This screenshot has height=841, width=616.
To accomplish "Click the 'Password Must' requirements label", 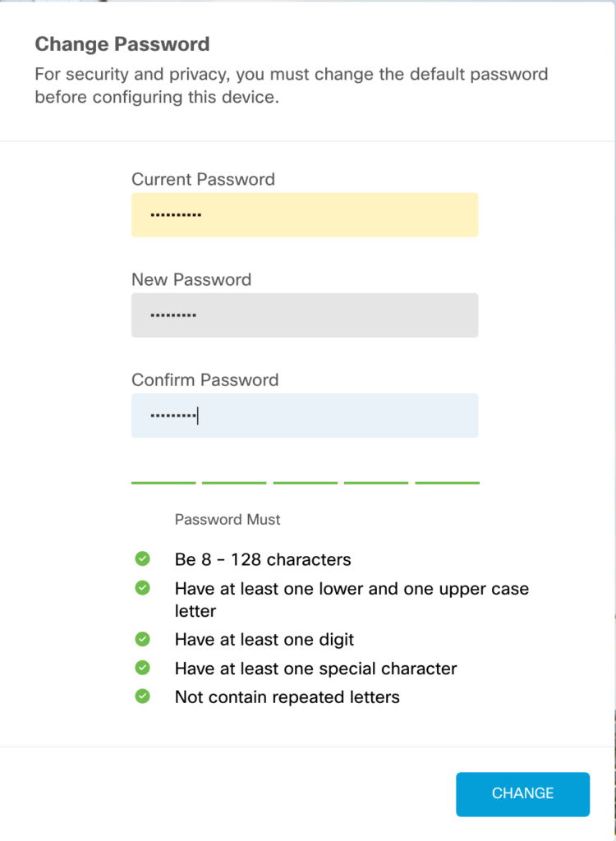I will 228,520.
